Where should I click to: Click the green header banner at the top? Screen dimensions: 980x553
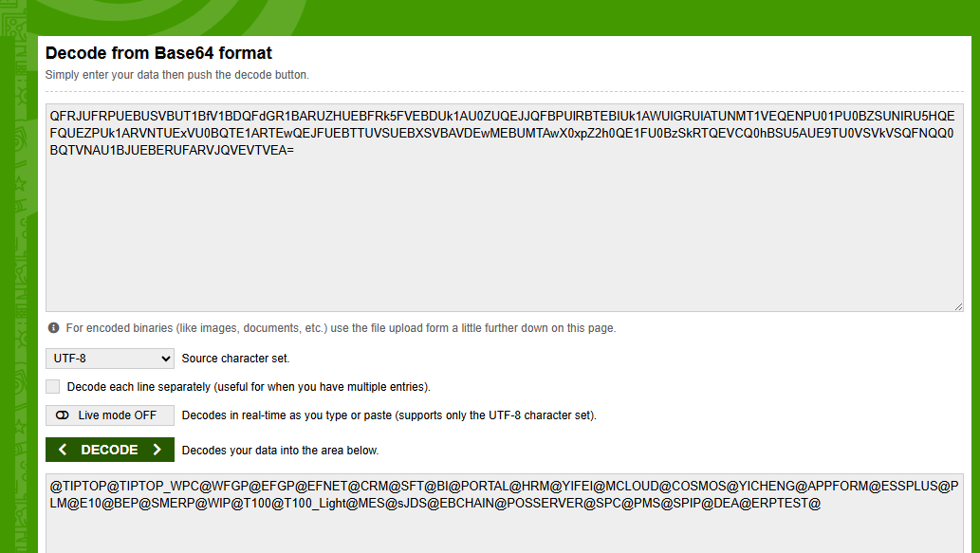(569, 17)
